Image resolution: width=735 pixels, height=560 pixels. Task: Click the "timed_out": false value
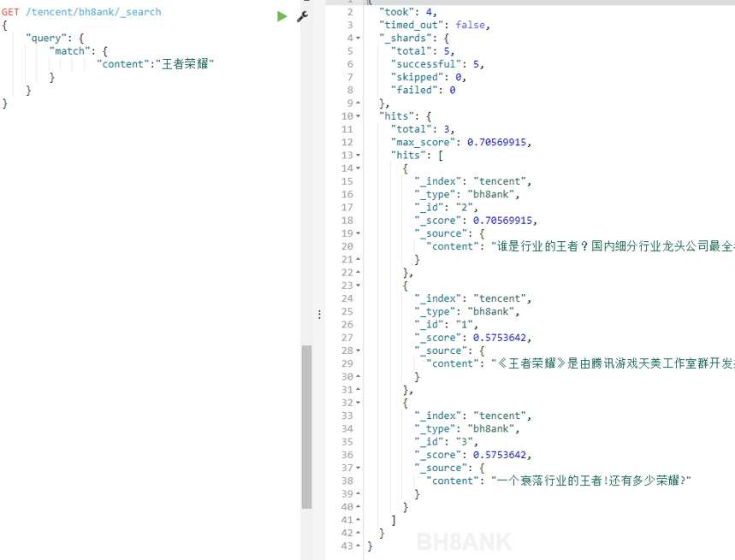pyautogui.click(x=470, y=25)
